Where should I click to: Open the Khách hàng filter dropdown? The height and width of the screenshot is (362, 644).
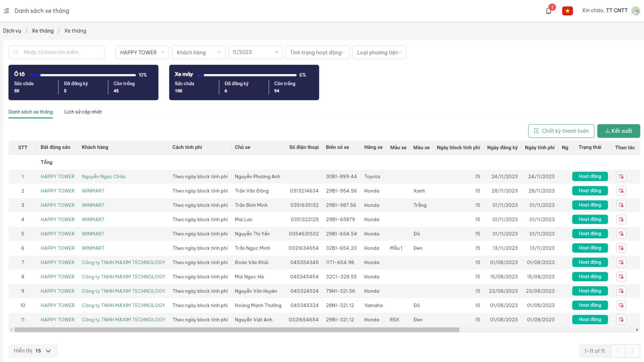pos(199,52)
